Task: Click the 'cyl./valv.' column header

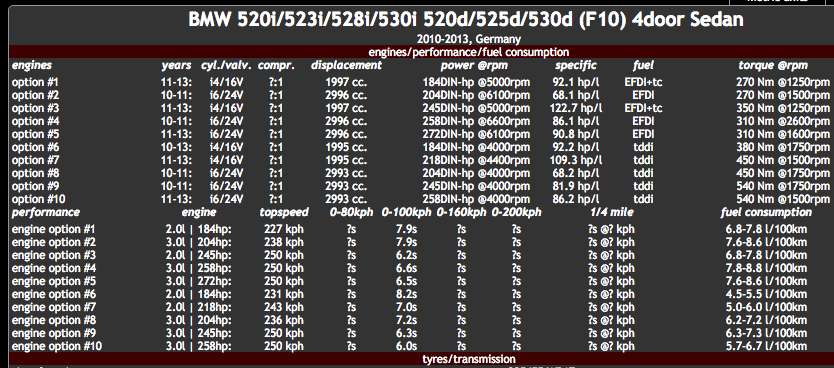Action: (x=226, y=65)
